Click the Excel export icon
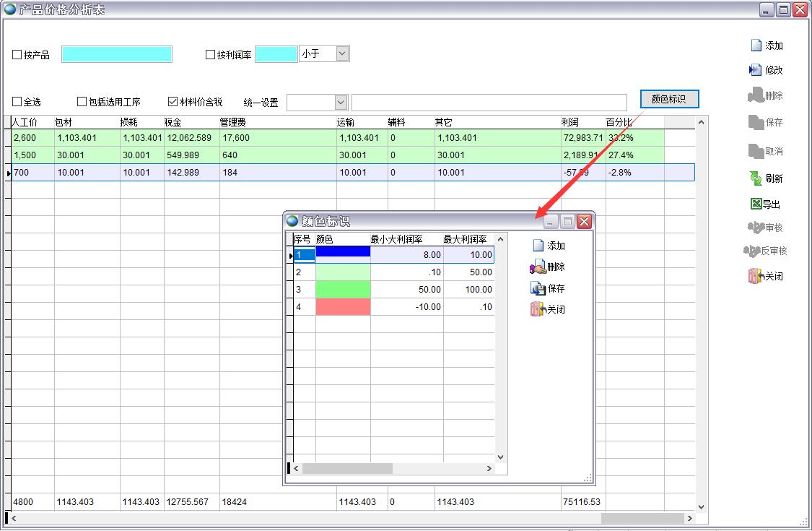The height and width of the screenshot is (531, 812). 756,204
